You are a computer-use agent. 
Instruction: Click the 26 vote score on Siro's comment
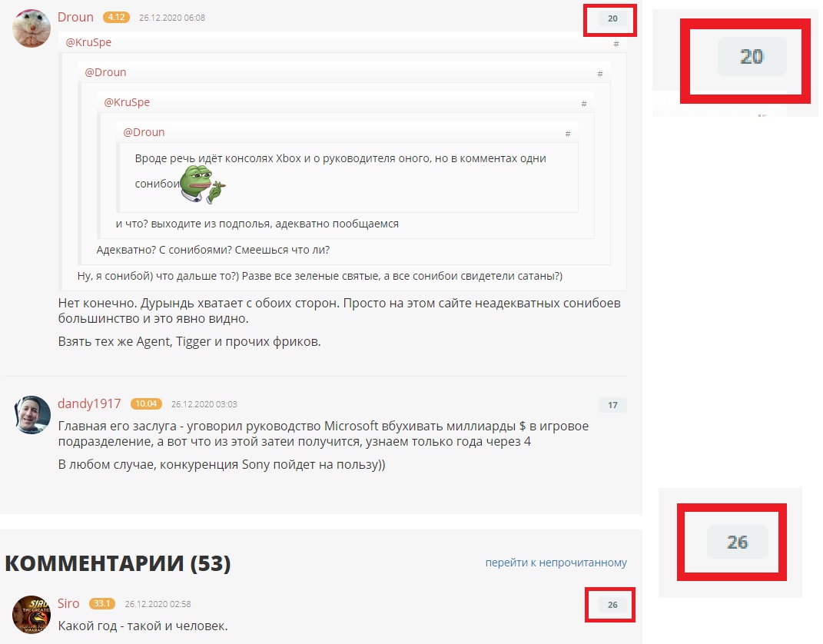pyautogui.click(x=612, y=605)
